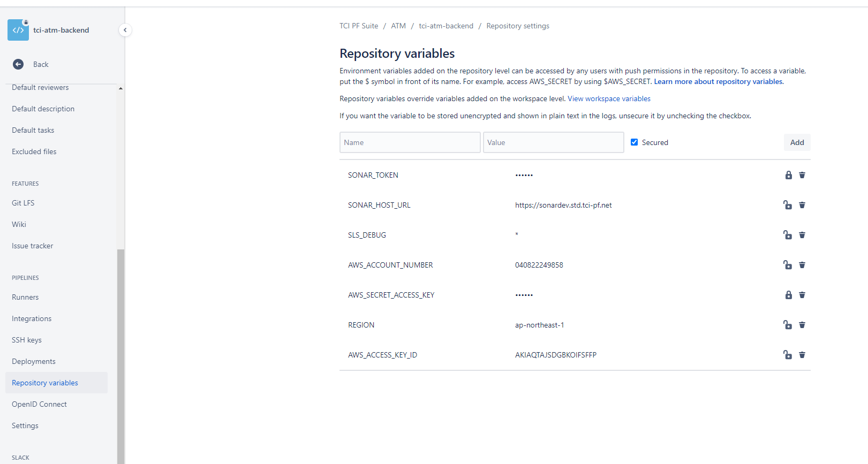Screen dimensions: 868x464
Task: Uncheck the Secured checkbox
Action: 634,142
